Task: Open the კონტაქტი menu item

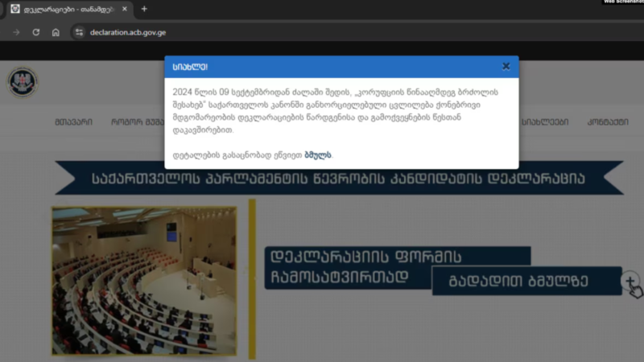Action: 608,122
